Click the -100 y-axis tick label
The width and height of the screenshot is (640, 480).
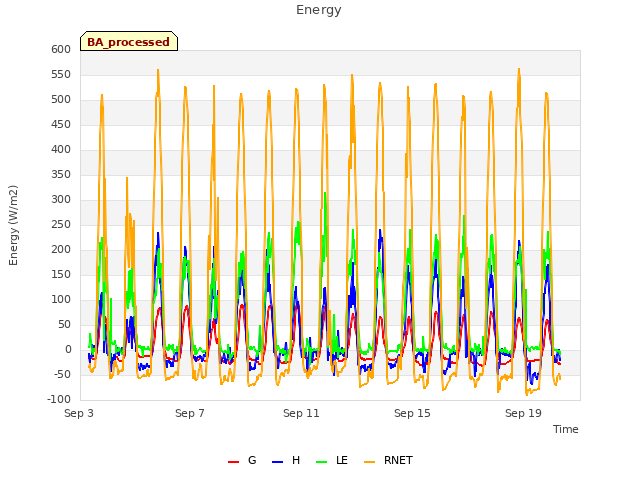(59, 400)
